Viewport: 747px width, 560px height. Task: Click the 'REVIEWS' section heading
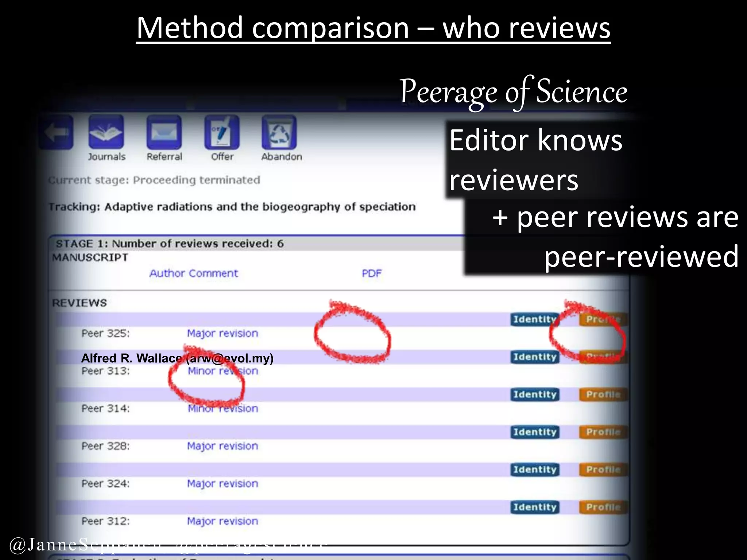pos(80,303)
